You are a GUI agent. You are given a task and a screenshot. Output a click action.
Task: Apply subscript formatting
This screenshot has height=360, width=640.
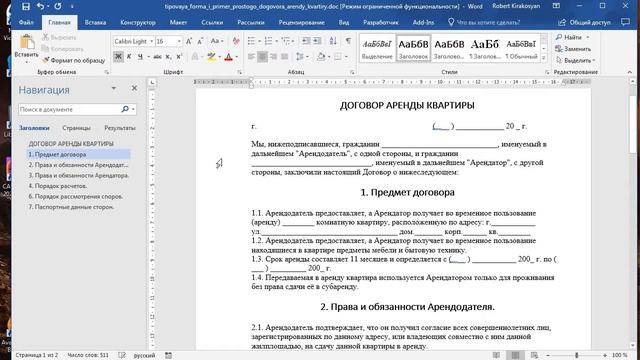[x=169, y=57]
